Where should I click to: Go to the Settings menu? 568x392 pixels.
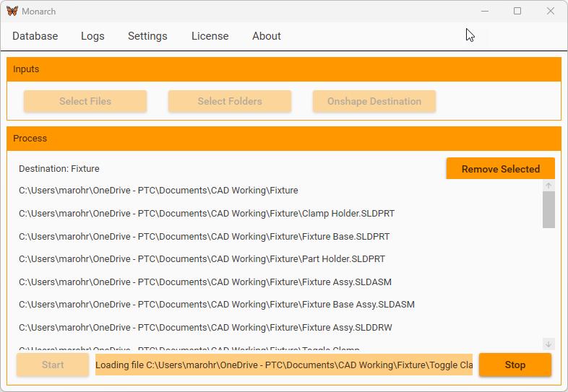coord(147,36)
